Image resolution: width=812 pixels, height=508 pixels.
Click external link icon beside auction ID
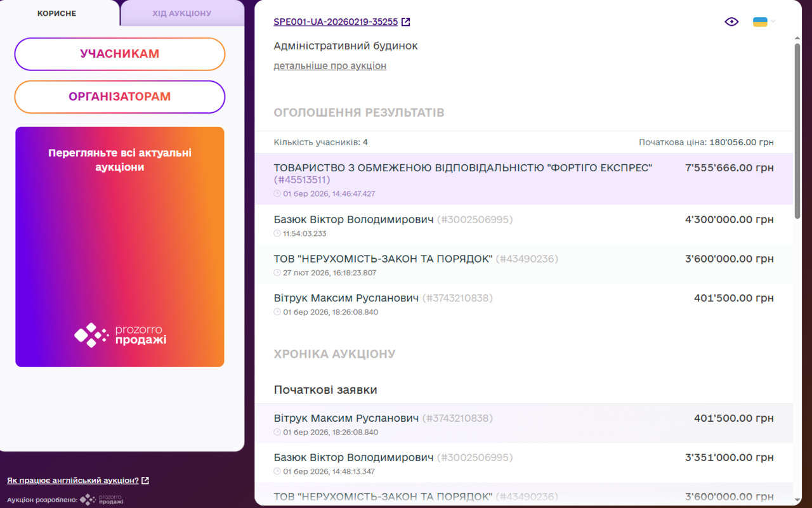(406, 22)
